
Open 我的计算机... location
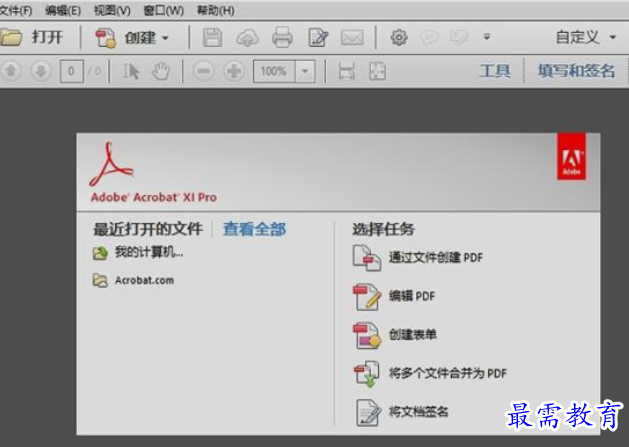pos(149,252)
